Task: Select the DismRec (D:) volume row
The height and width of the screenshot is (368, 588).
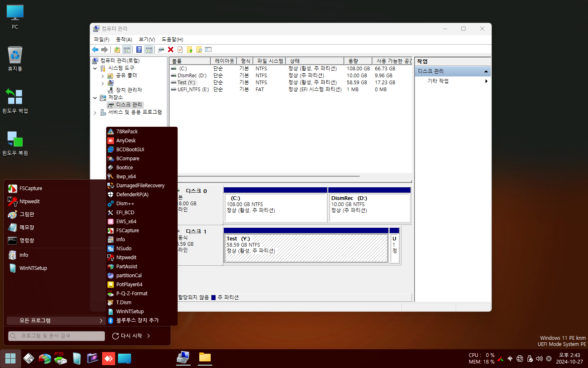Action: 290,76
